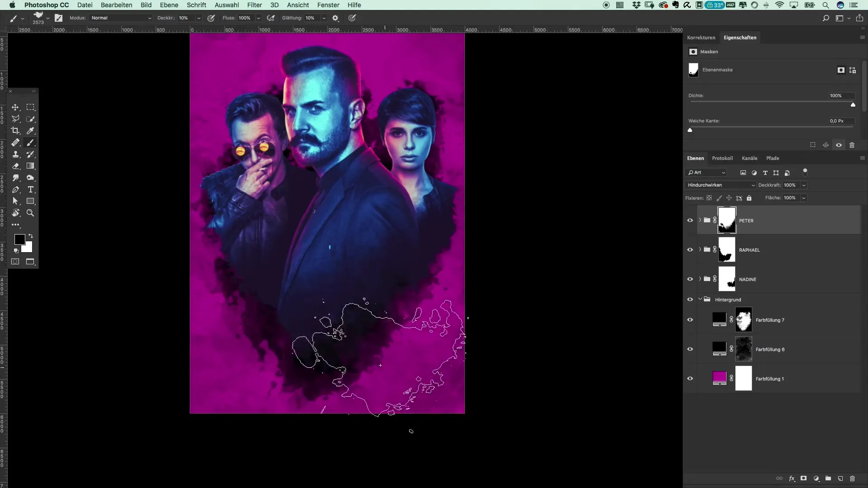
Task: Open Hindurchwirken blend mode dropdown
Action: click(x=720, y=185)
